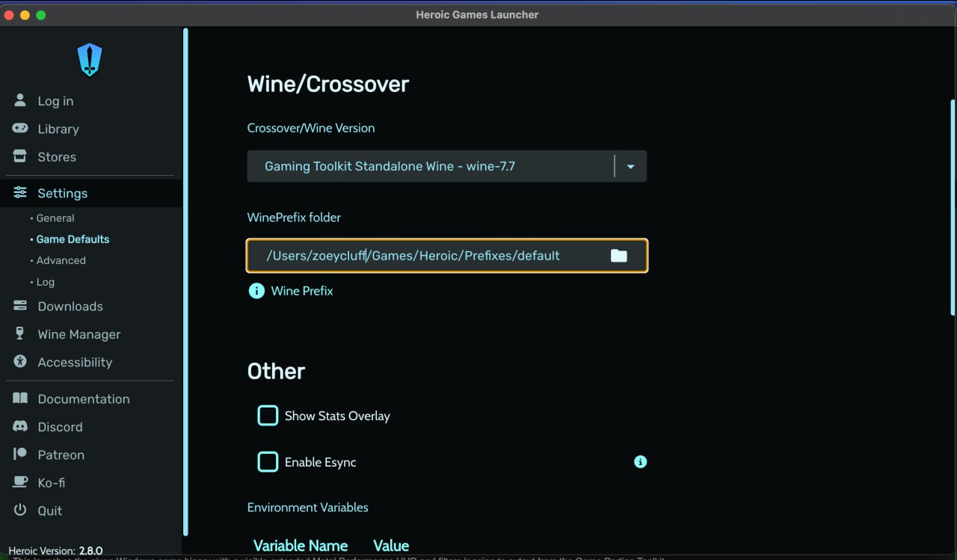Toggle the Enable Esync checkbox
Screen dimensions: 957x560
(268, 462)
